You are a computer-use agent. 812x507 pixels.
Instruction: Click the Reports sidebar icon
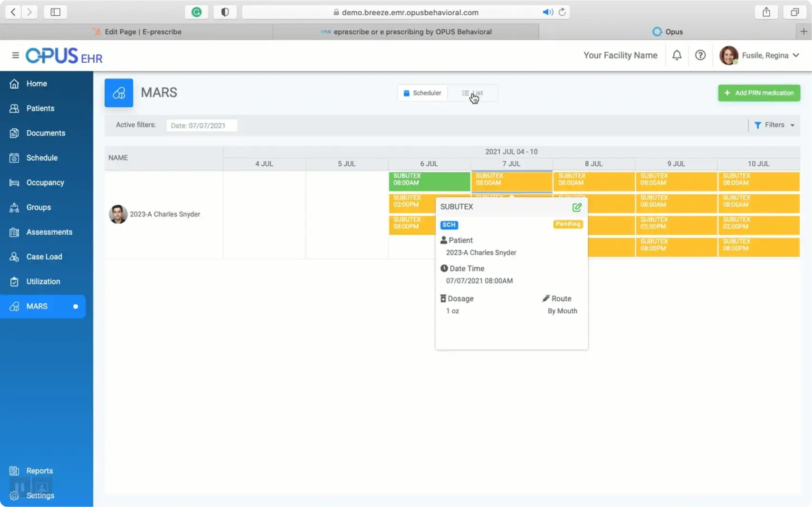tap(14, 471)
